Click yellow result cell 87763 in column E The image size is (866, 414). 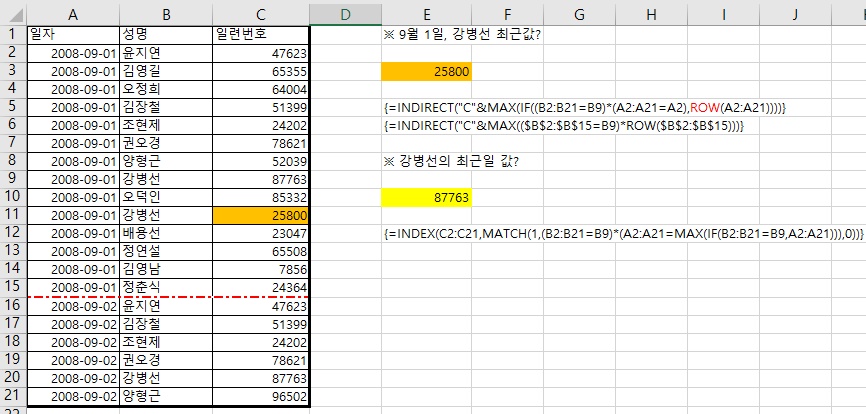pos(426,197)
